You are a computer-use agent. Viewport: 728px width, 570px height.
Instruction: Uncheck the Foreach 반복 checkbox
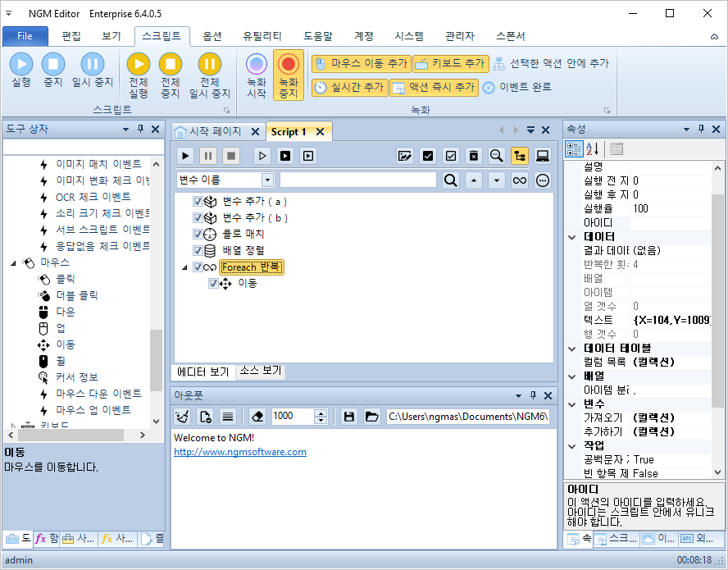point(198,267)
